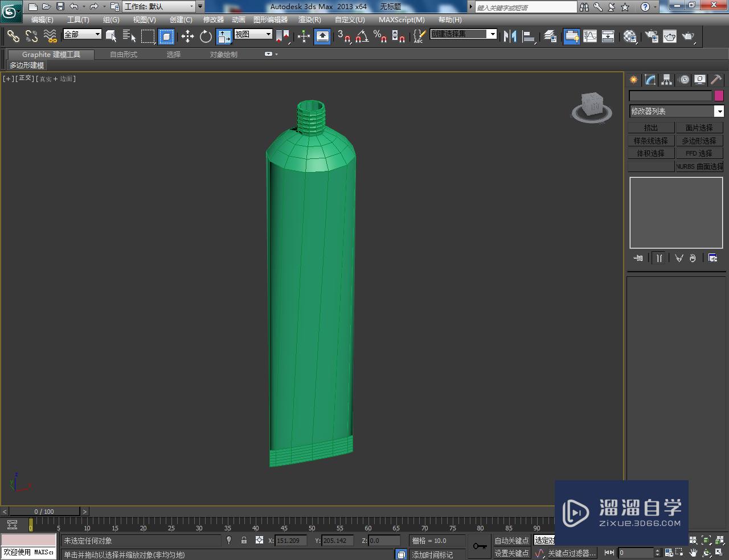The image size is (729, 560).
Task: Toggle Angle Snap
Action: pyautogui.click(x=362, y=36)
